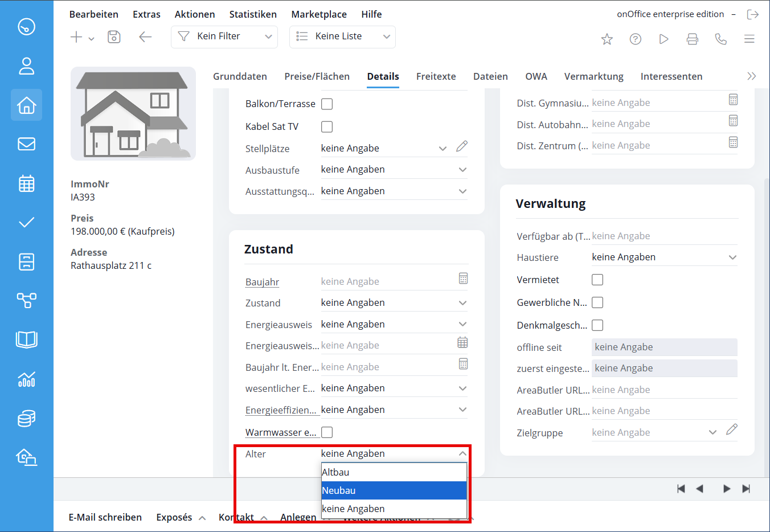Open the email module in sidebar
Screen dimensions: 770x532
pyautogui.click(x=26, y=144)
